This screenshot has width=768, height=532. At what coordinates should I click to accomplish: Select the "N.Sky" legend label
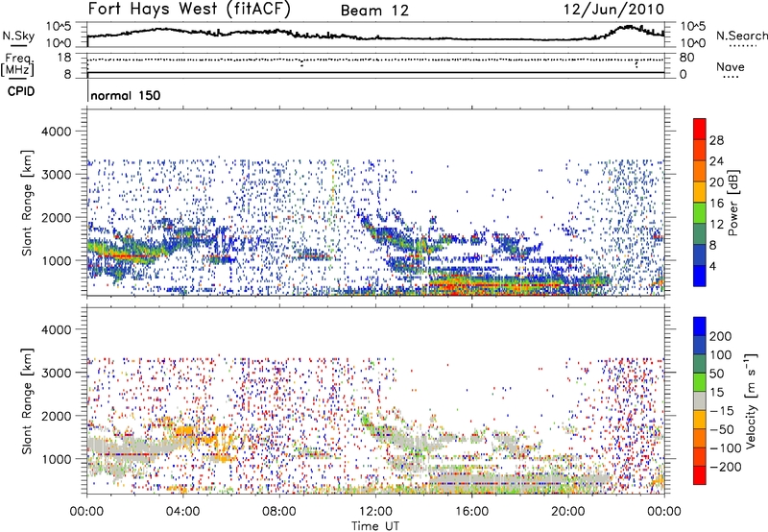coord(18,36)
